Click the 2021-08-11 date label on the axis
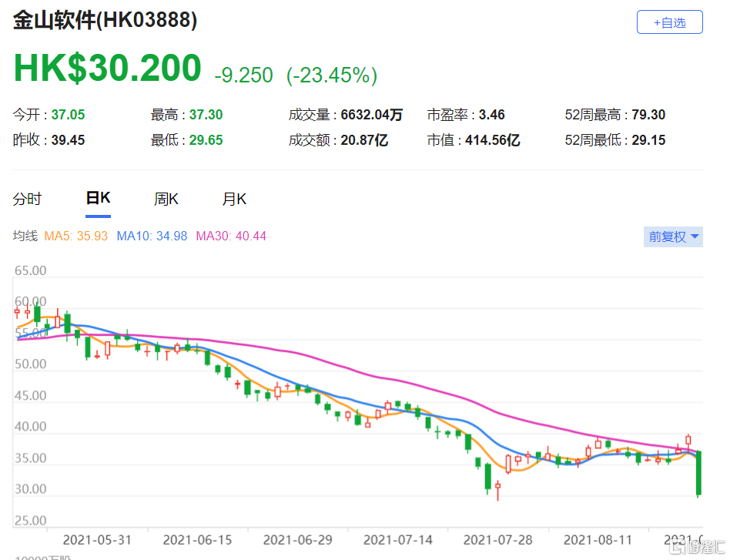Screen dimensions: 730x560 point(598,540)
